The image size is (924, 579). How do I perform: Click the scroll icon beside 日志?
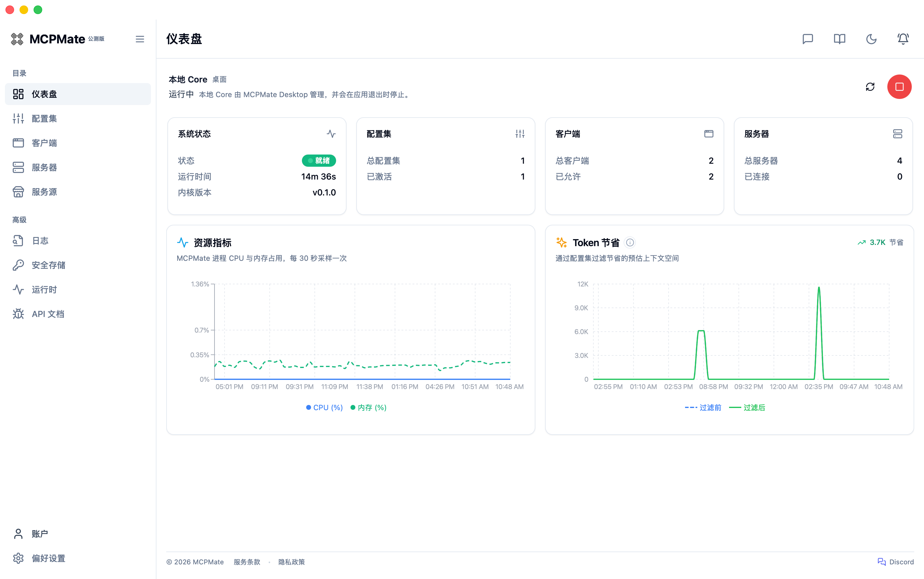click(18, 241)
